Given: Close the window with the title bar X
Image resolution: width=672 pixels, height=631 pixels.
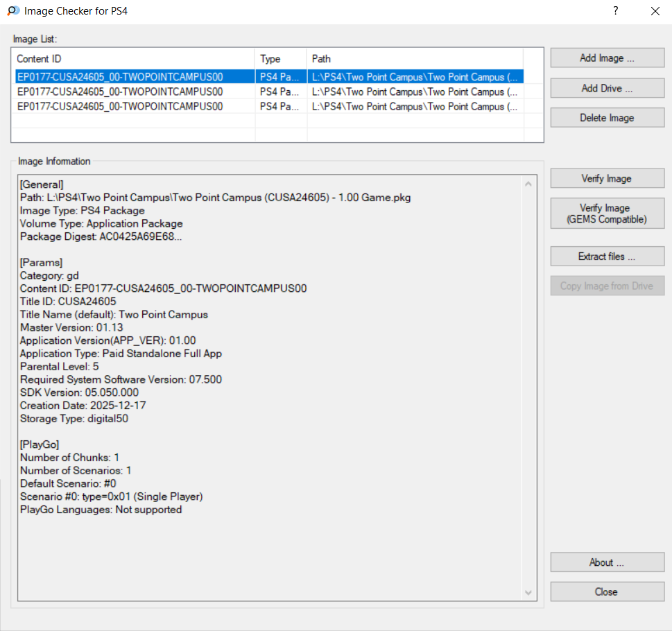Looking at the screenshot, I should (x=655, y=11).
